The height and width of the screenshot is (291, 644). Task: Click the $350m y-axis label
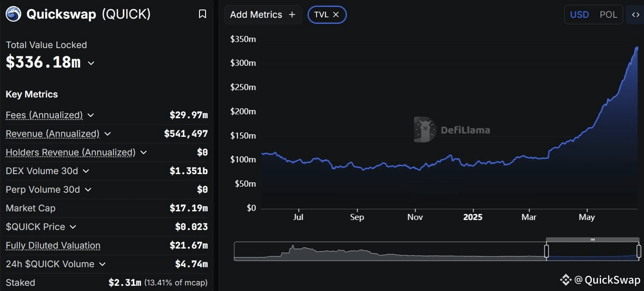coord(243,39)
